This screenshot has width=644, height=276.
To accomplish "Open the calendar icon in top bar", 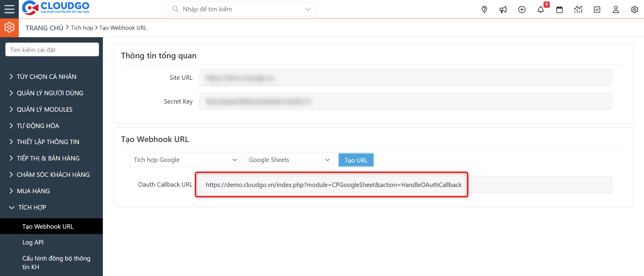I will [559, 9].
